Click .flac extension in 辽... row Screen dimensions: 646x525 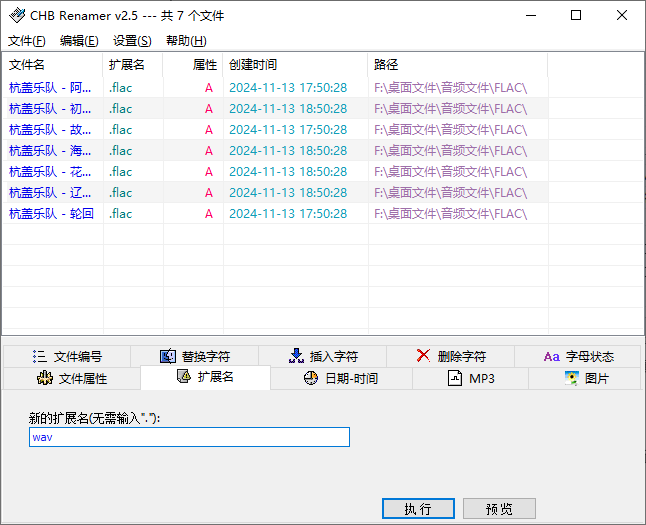coord(120,193)
